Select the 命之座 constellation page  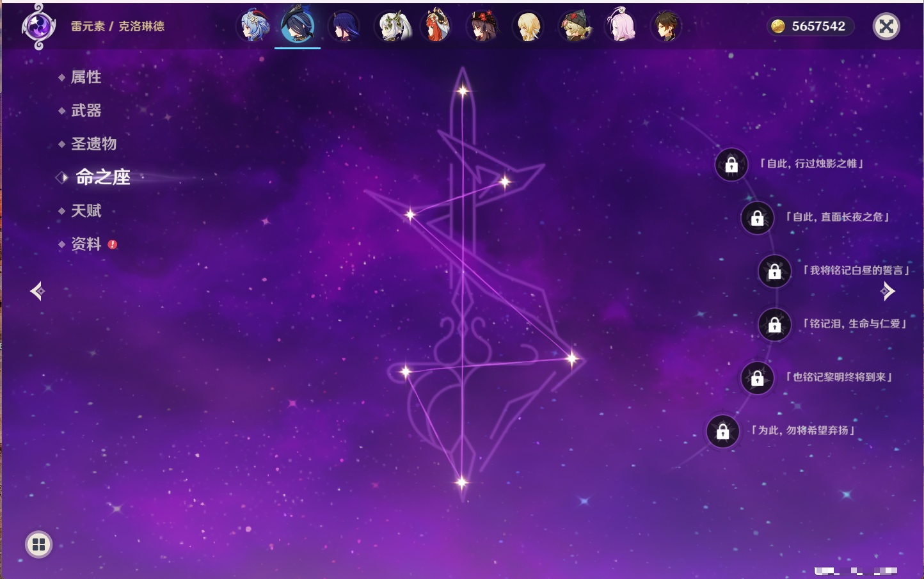coord(102,177)
